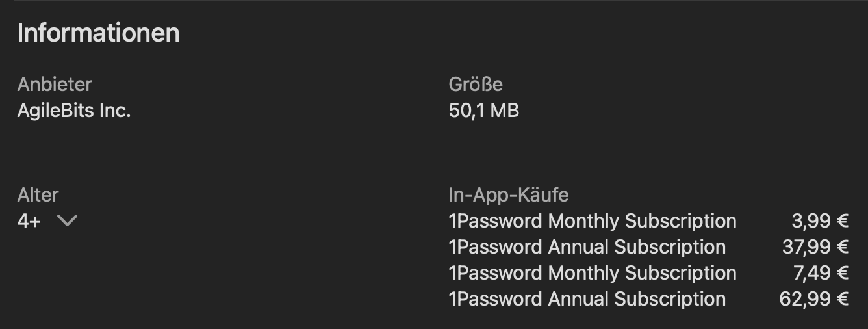868x329 pixels.
Task: Click the 3,99 € price
Action: pos(820,221)
